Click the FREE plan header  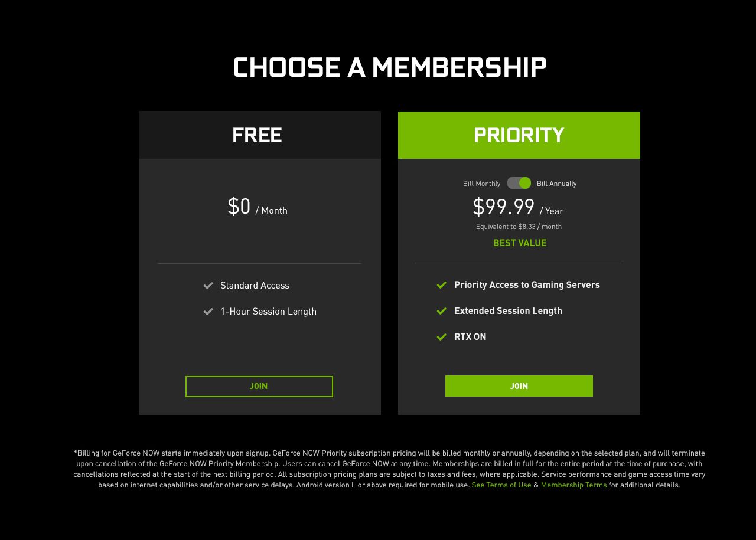click(257, 135)
